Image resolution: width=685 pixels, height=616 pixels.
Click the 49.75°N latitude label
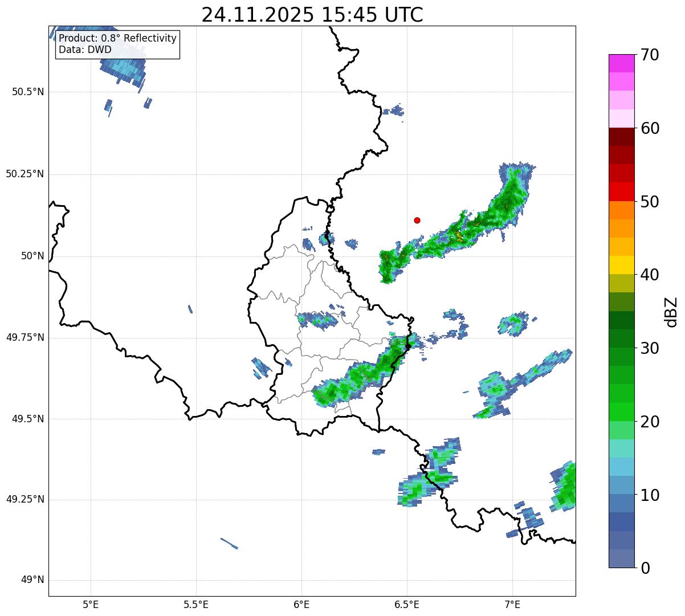coord(25,337)
